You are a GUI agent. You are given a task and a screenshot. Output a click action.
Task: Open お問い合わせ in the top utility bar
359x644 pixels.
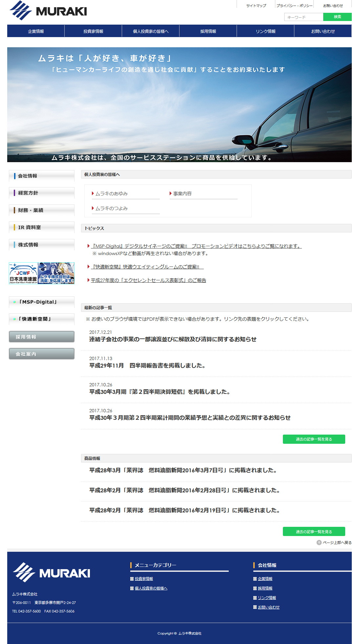pos(333,6)
